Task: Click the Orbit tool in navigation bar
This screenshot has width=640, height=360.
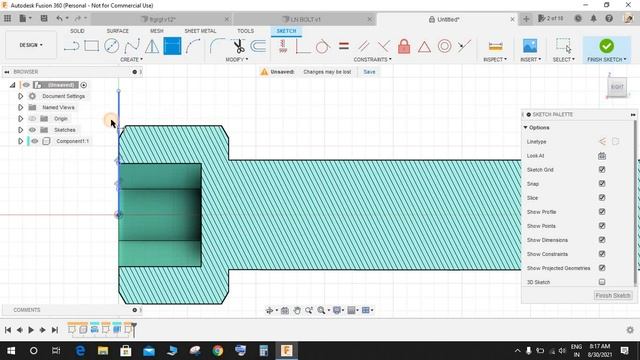Action: point(269,311)
